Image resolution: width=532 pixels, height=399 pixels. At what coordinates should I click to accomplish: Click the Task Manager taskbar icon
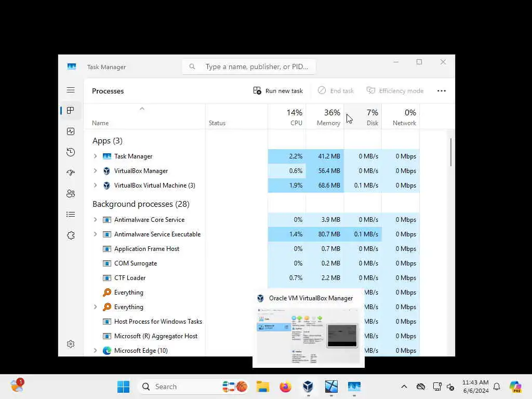pyautogui.click(x=354, y=387)
